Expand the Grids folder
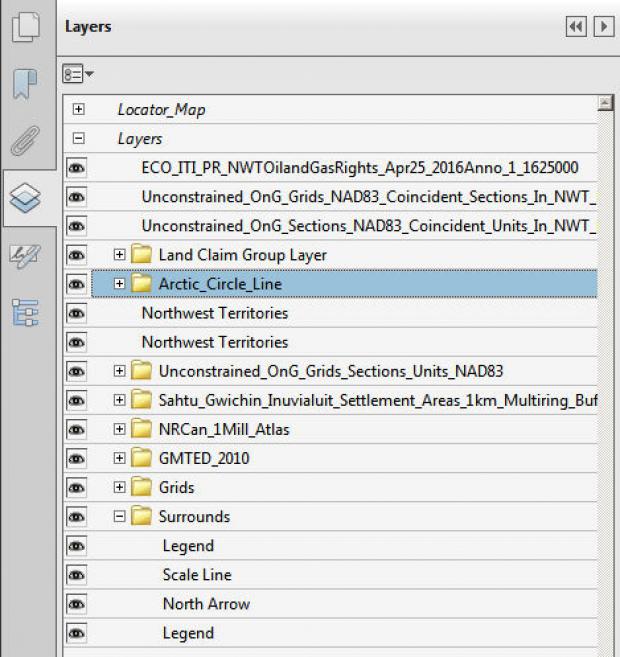This screenshot has height=657, width=620. (119, 487)
